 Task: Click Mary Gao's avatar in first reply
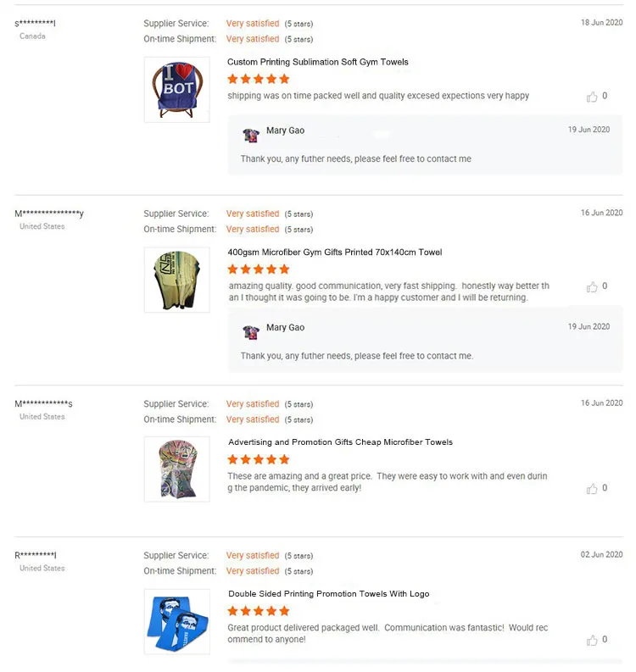coord(251,135)
